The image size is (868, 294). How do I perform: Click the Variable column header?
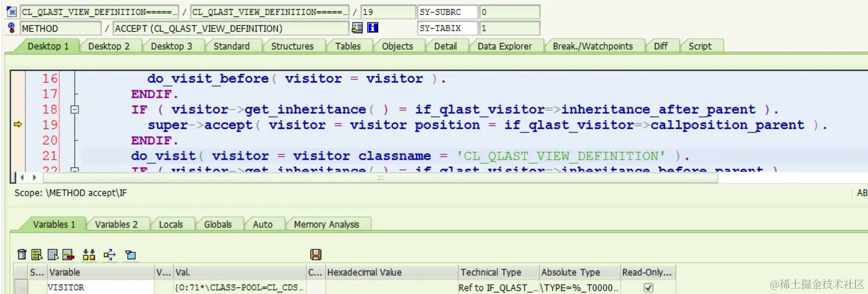(x=100, y=272)
